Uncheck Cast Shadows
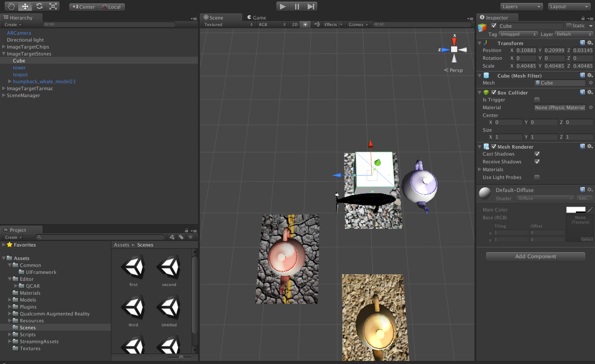595x364 pixels. pyautogui.click(x=537, y=154)
